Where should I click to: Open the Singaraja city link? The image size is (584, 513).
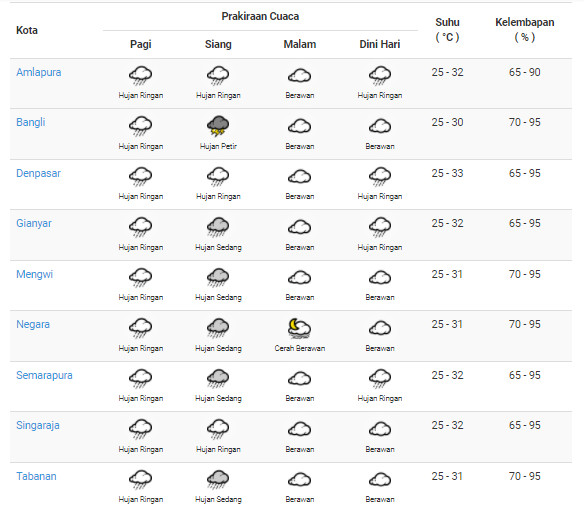pyautogui.click(x=38, y=425)
